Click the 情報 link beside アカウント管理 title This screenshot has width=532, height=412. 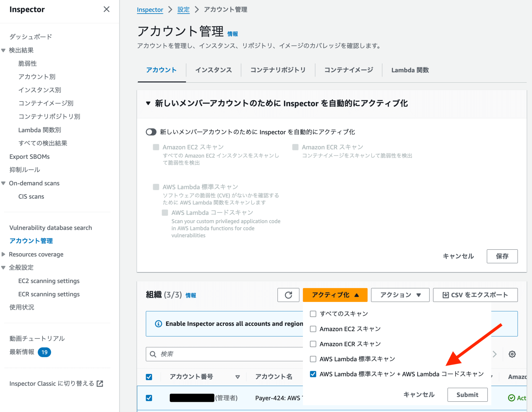[x=232, y=34]
